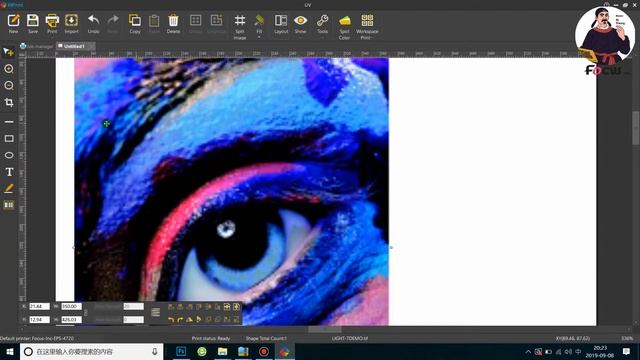Click the Shape Total Count status text
Viewport: 640px width, 360px height.
(266, 338)
